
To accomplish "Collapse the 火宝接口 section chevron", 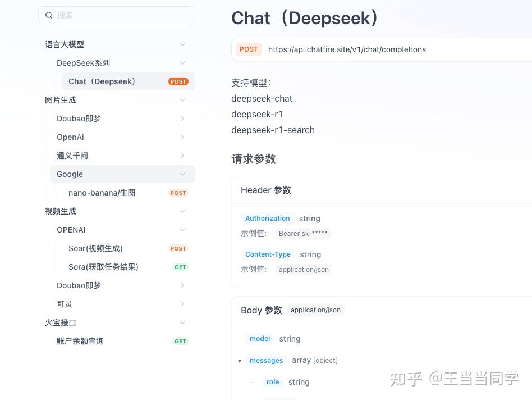I will click(x=182, y=322).
